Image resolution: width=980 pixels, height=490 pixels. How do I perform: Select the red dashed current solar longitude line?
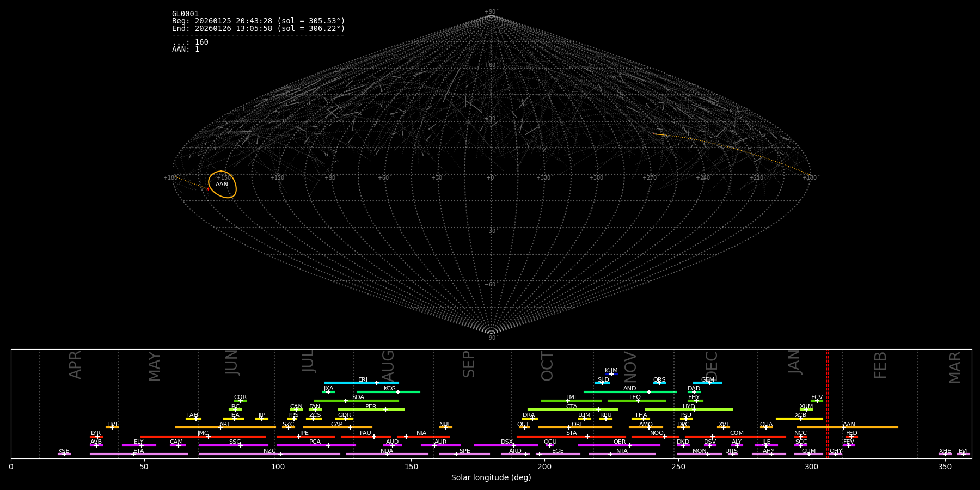point(827,403)
